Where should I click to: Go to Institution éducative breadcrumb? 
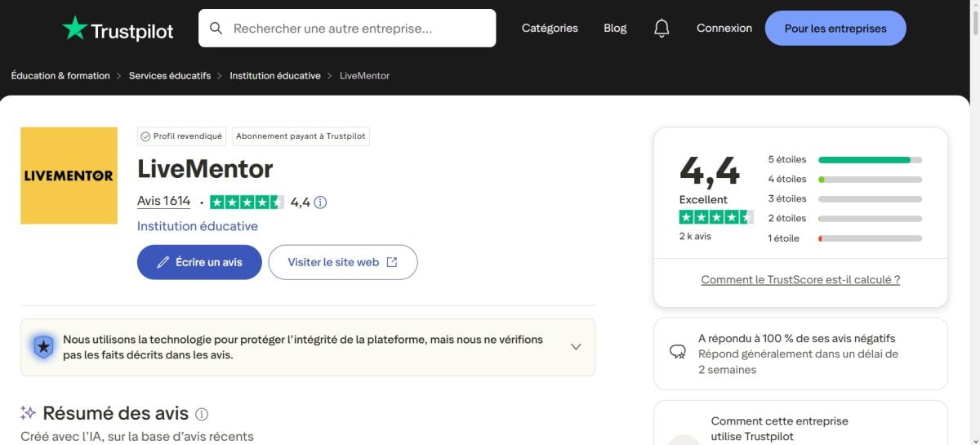tap(275, 76)
